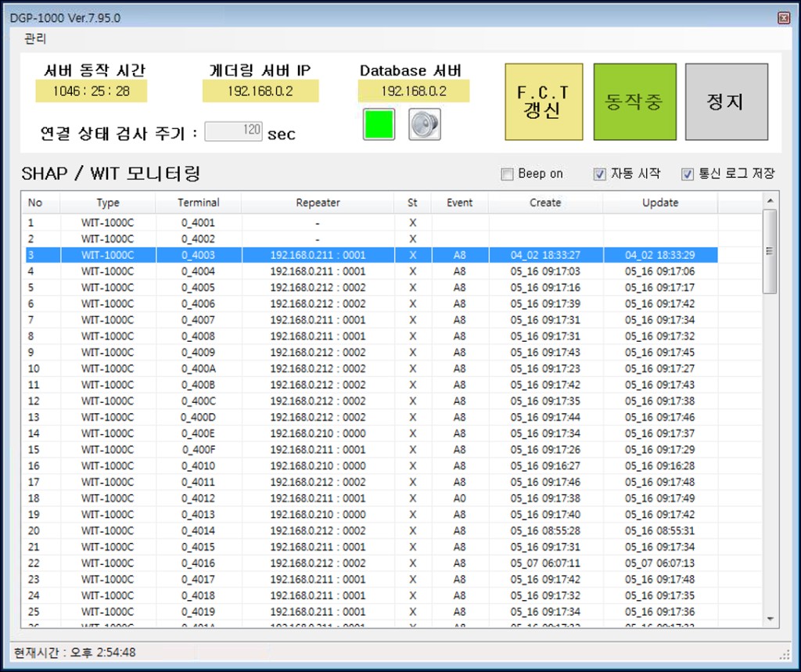Select terminal 0_4013 cell

tap(198, 515)
